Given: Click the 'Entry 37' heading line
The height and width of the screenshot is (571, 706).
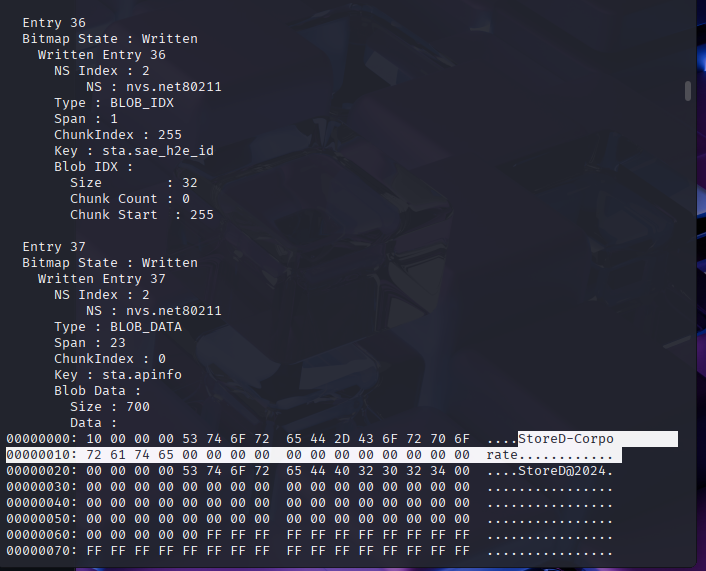Looking at the screenshot, I should [54, 247].
